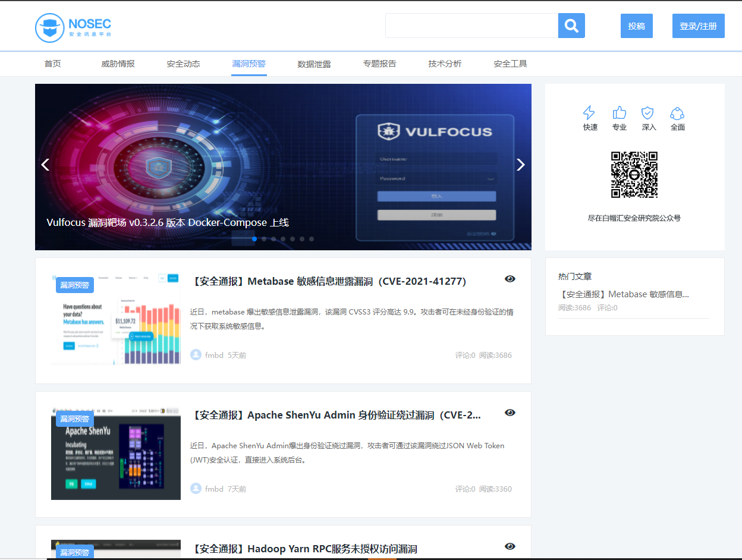Select the fifth carousel dot indicator
This screenshot has width=742, height=560.
pyautogui.click(x=293, y=239)
